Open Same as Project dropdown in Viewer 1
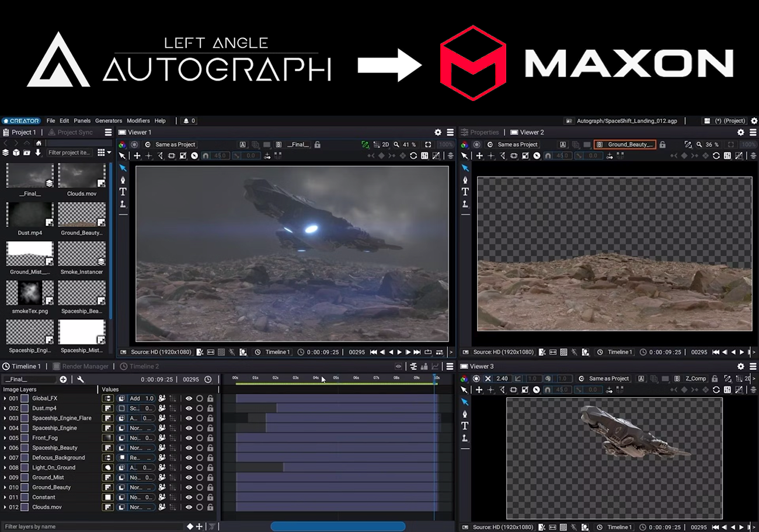The height and width of the screenshot is (532, 759). tap(171, 145)
